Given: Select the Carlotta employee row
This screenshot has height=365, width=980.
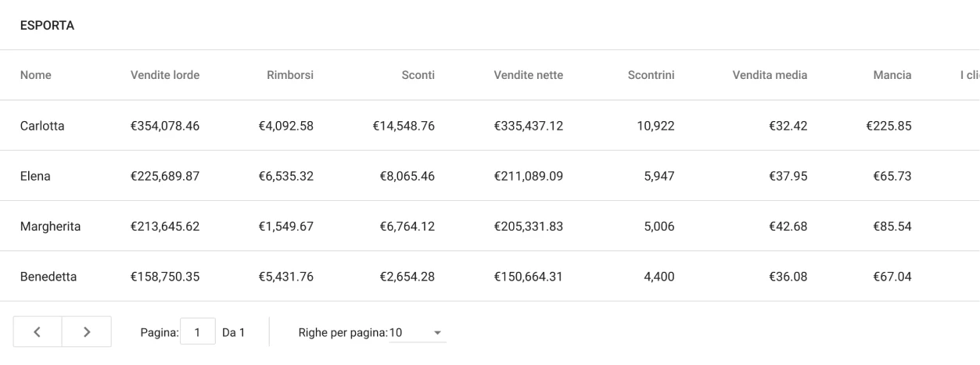Looking at the screenshot, I should coord(42,126).
